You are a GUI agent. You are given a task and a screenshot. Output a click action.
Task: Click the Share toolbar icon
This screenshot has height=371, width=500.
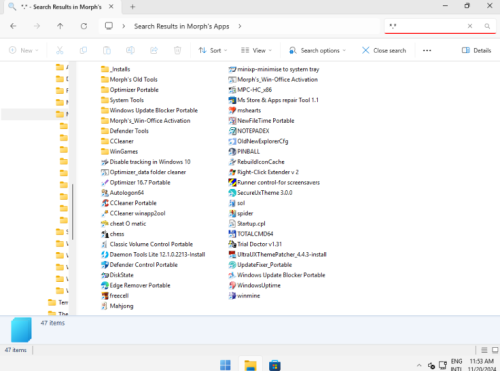pyautogui.click(x=154, y=50)
